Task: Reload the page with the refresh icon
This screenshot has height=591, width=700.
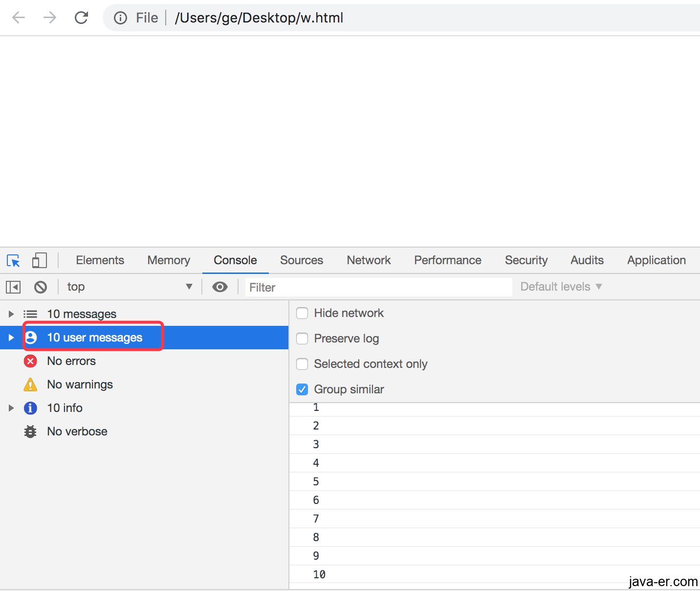Action: click(81, 18)
